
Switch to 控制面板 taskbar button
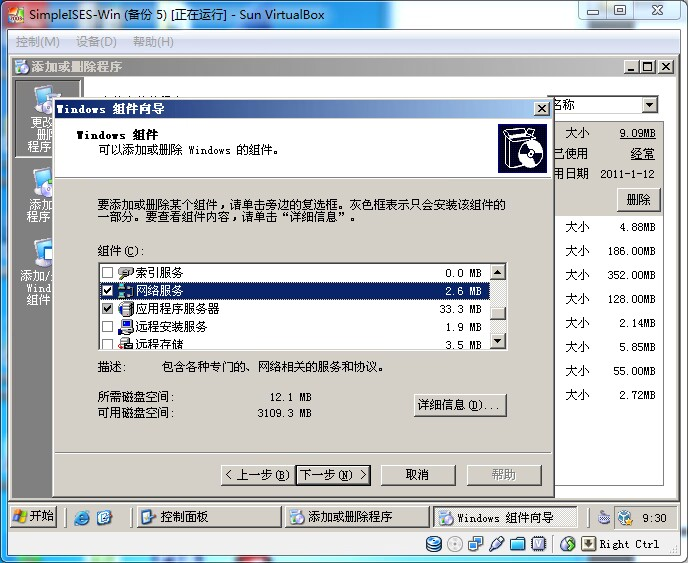click(208, 517)
